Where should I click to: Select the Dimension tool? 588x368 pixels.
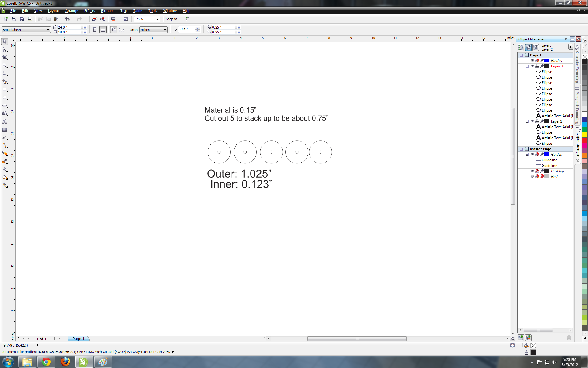(5, 137)
